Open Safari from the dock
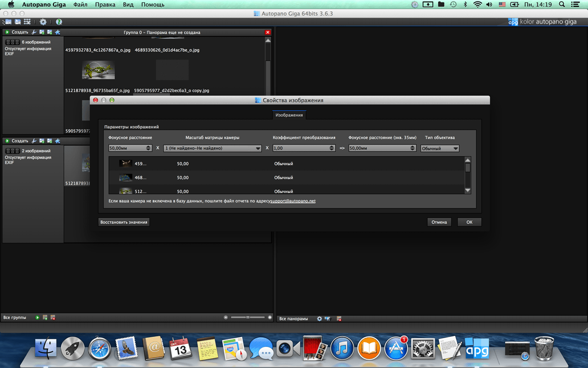 pyautogui.click(x=99, y=348)
